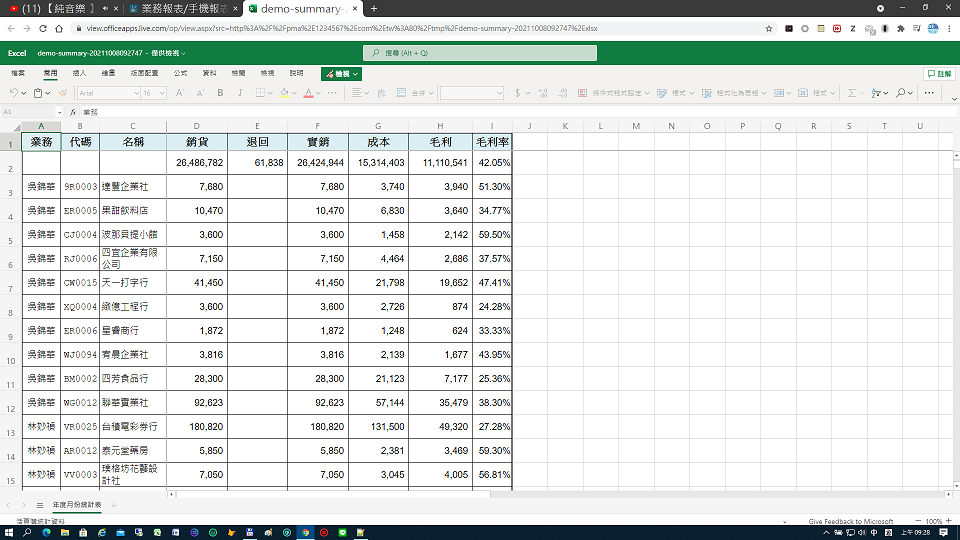Collapse the ribbon with chevron at right
The height and width of the screenshot is (540, 960).
click(x=954, y=99)
